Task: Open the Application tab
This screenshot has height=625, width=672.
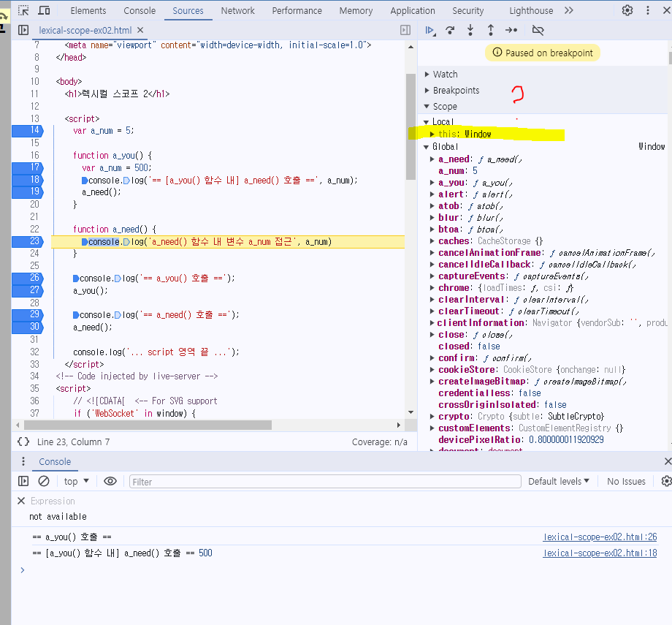Action: (413, 11)
